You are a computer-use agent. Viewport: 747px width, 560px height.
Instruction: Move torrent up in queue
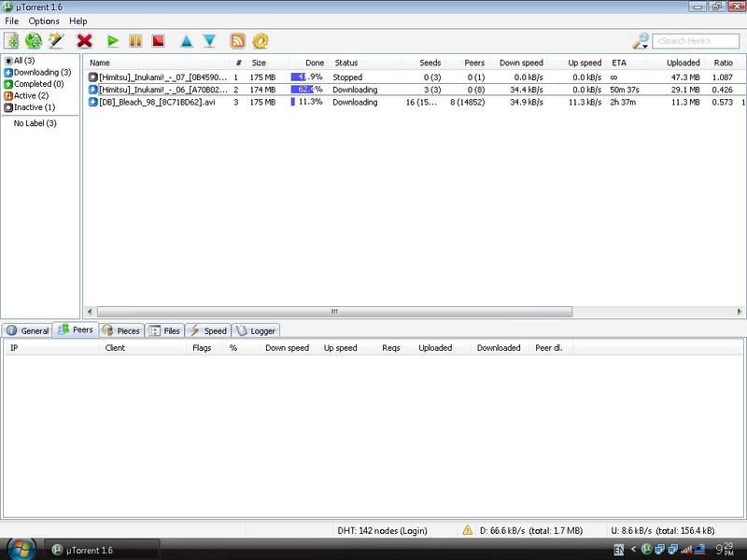point(187,41)
